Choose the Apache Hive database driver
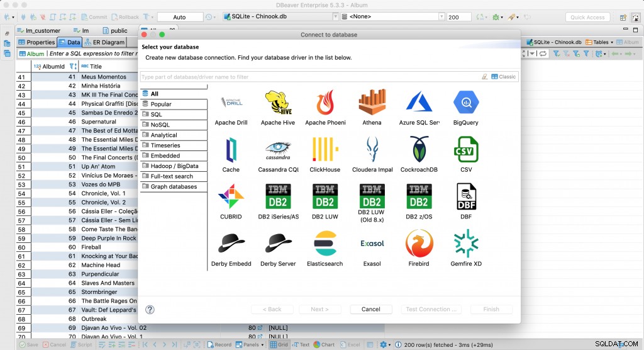 278,102
